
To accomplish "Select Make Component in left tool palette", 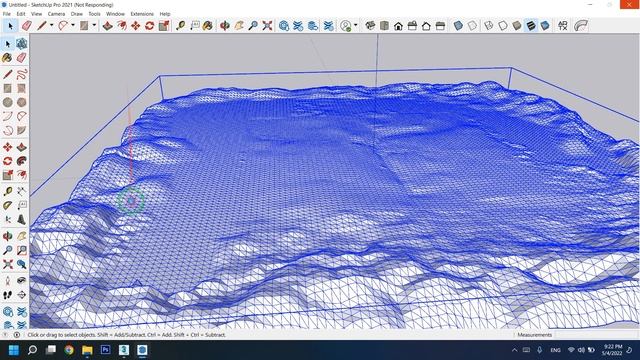I will click(x=22, y=44).
